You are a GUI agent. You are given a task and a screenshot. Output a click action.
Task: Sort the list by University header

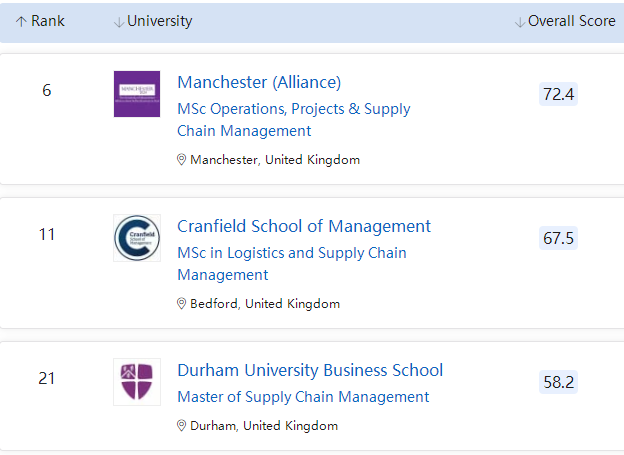(160, 21)
